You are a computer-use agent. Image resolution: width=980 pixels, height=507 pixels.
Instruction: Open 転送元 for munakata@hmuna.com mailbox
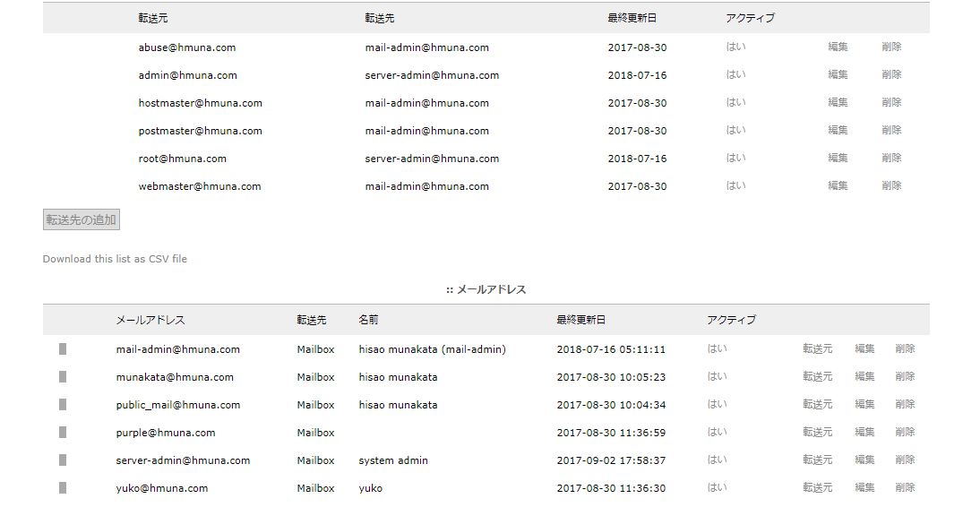(817, 377)
